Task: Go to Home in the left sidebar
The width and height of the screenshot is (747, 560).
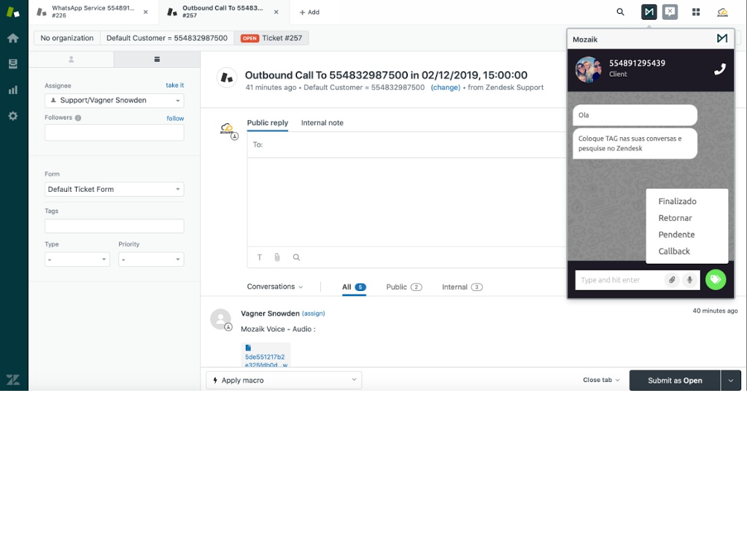Action: point(13,38)
